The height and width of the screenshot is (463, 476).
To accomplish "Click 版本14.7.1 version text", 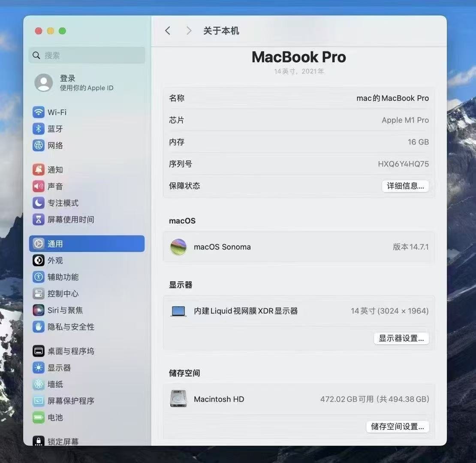I will (411, 247).
